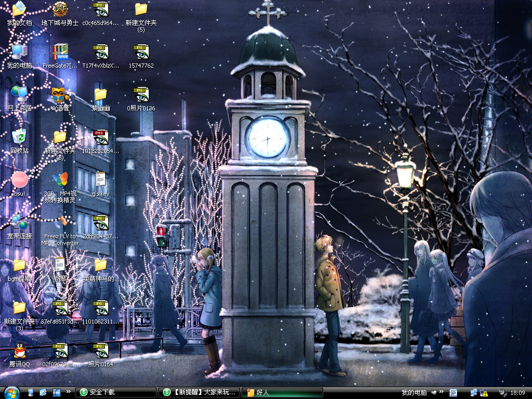Click the 【新提醒】 browser taskbar button
The height and width of the screenshot is (399, 532).
200,392
